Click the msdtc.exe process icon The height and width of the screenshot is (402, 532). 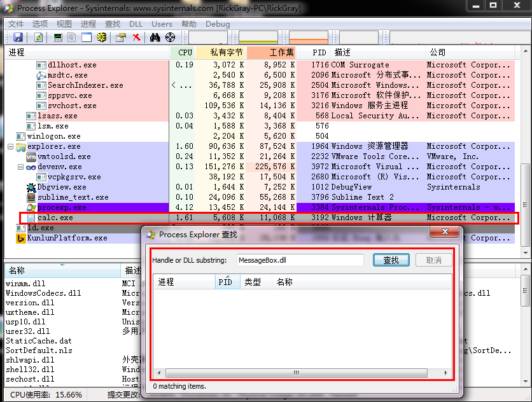[x=41, y=75]
